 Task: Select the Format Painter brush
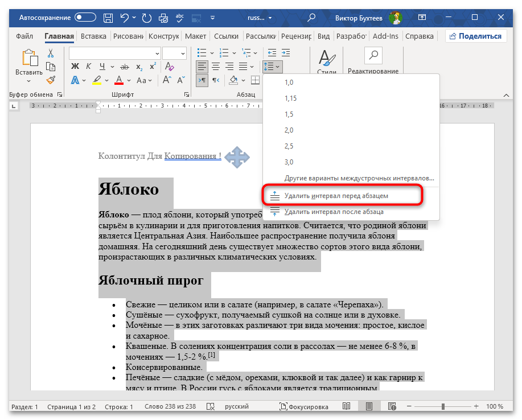click(51, 80)
